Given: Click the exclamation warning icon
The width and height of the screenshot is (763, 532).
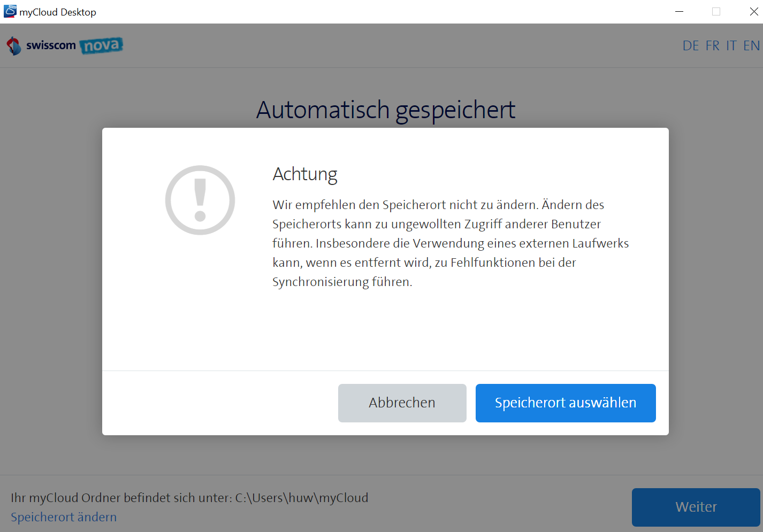Looking at the screenshot, I should 200,199.
